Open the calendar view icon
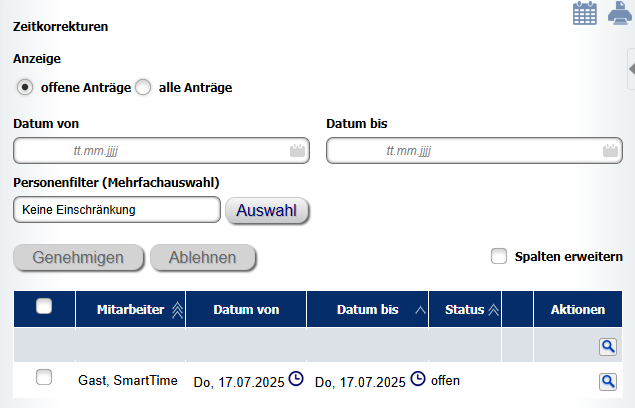635x408 pixels. click(584, 13)
